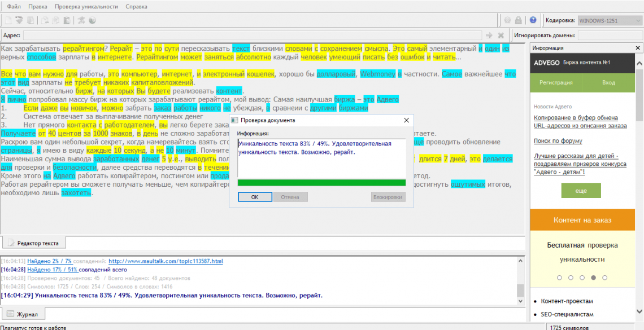Viewport: 644px width, 330px height.
Task: Click into the Игнорировать домены input field
Action: click(609, 36)
